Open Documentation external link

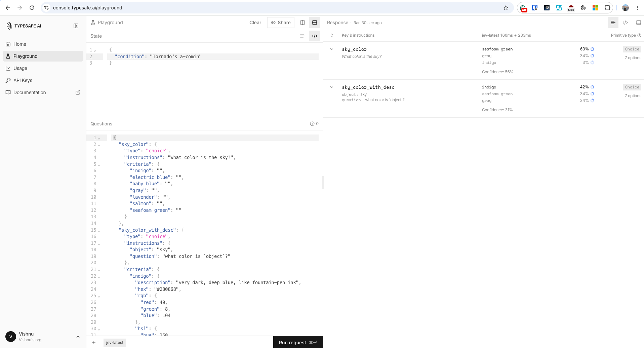coord(43,92)
